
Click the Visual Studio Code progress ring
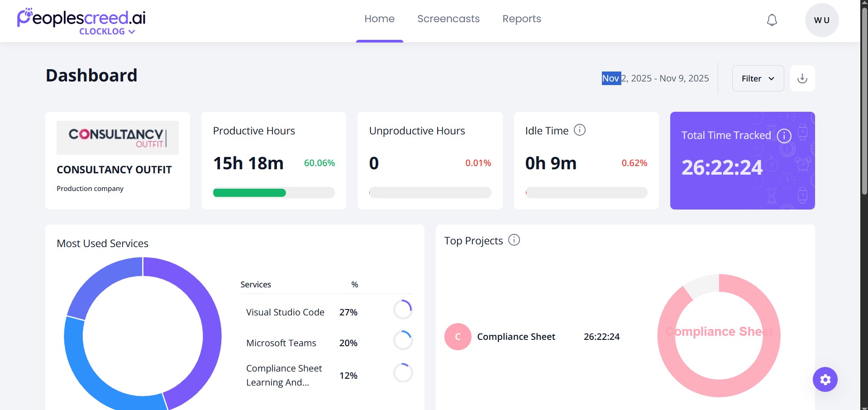point(403,310)
